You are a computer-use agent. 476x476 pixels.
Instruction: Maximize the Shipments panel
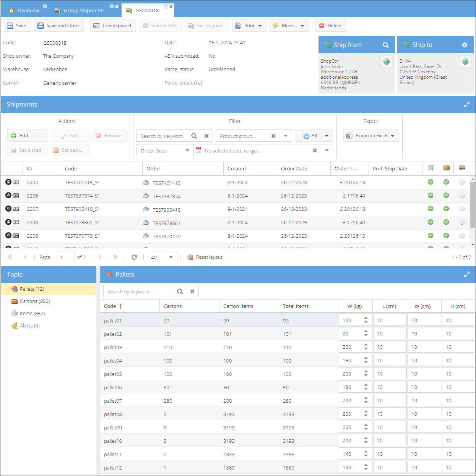click(467, 104)
